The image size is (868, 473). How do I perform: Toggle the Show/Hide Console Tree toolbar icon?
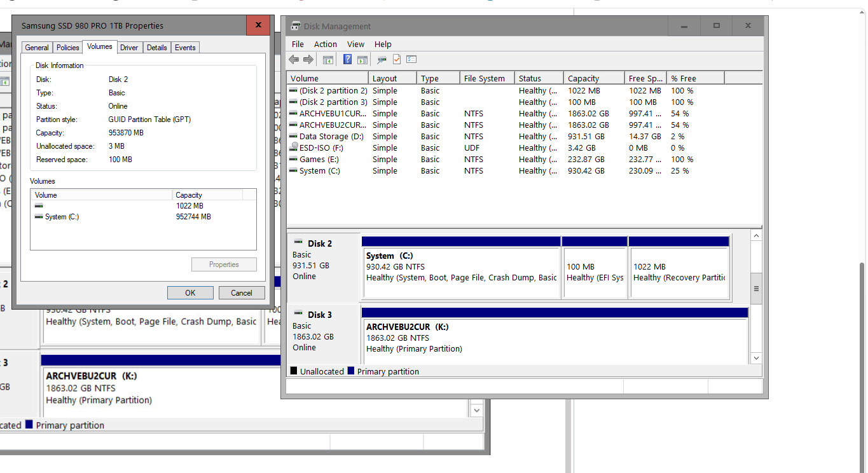click(328, 60)
